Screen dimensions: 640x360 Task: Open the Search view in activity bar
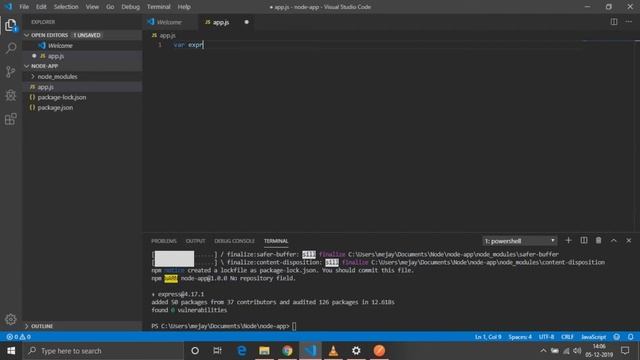tap(11, 48)
